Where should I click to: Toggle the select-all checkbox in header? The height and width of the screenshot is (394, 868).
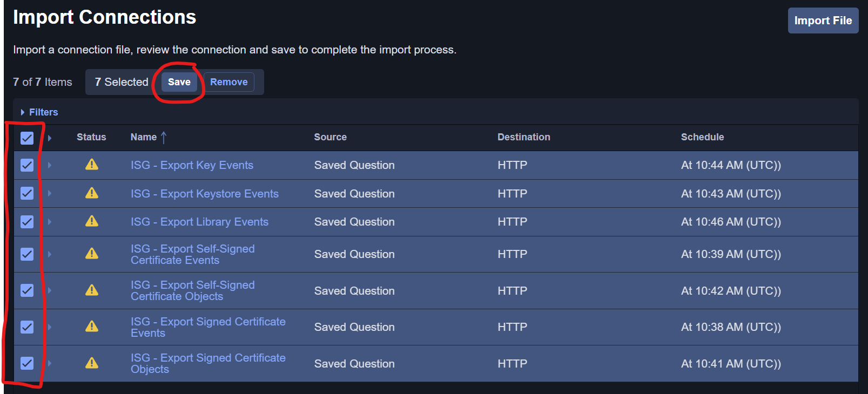click(x=27, y=138)
